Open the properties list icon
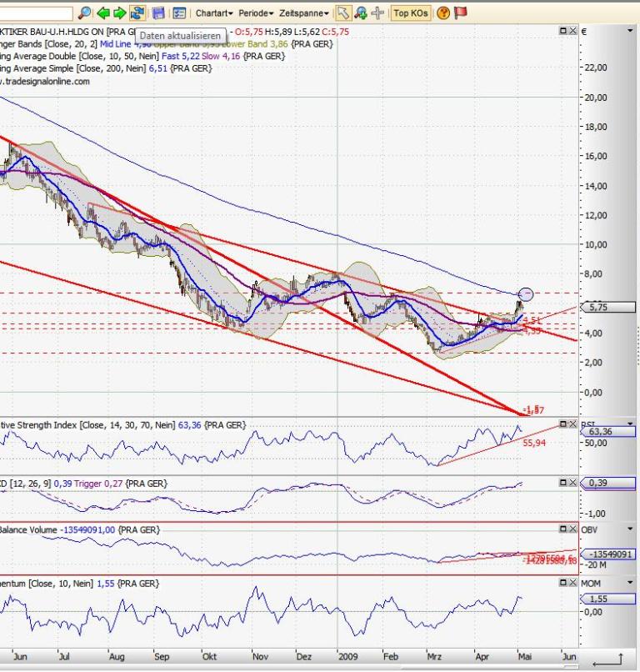640x672 pixels. [178, 13]
